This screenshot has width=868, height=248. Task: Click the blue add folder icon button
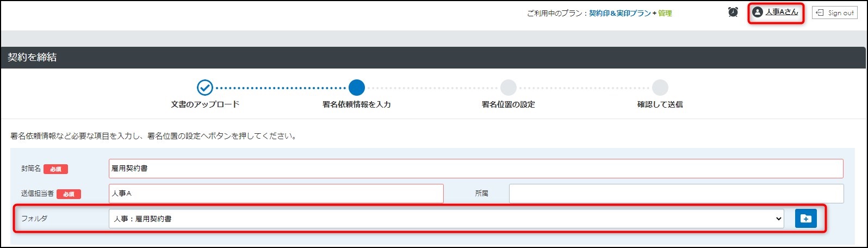coord(806,219)
